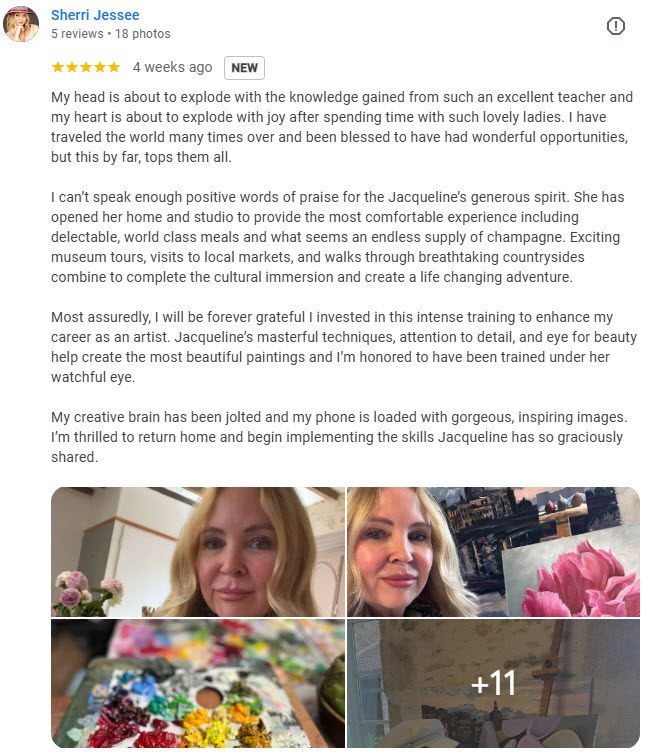Click the middle gold star
Image resolution: width=646 pixels, height=754 pixels.
pos(86,67)
